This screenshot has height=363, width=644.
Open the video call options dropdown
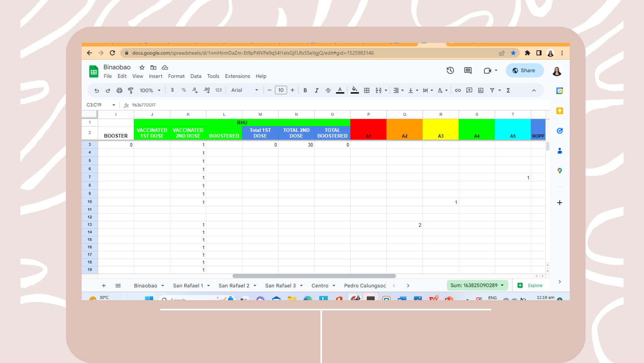coord(496,70)
